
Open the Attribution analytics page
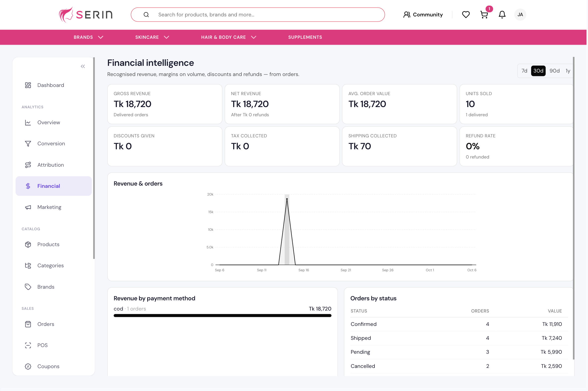(54, 165)
